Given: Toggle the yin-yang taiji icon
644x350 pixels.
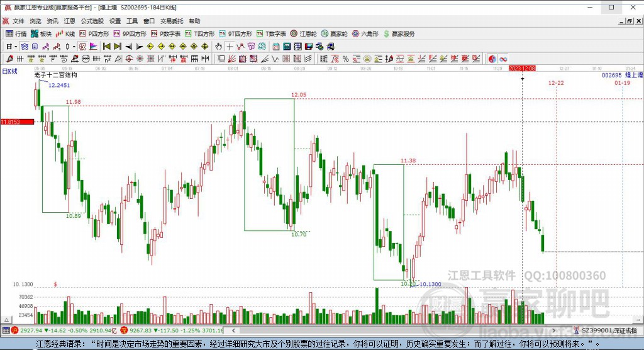Looking at the screenshot, I should [x=492, y=59].
